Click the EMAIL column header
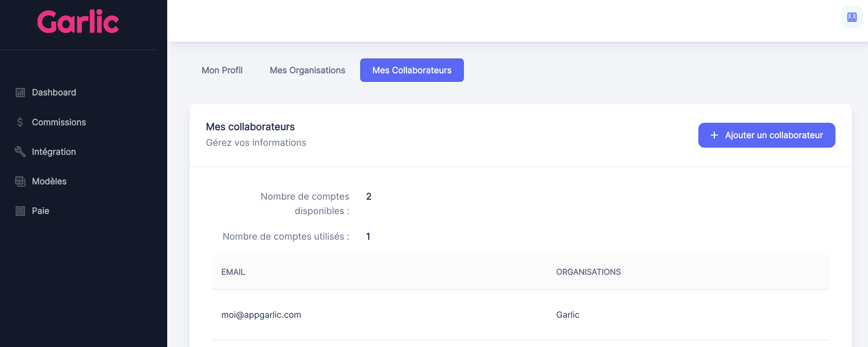Viewport: 868px width, 347px height. click(x=233, y=272)
